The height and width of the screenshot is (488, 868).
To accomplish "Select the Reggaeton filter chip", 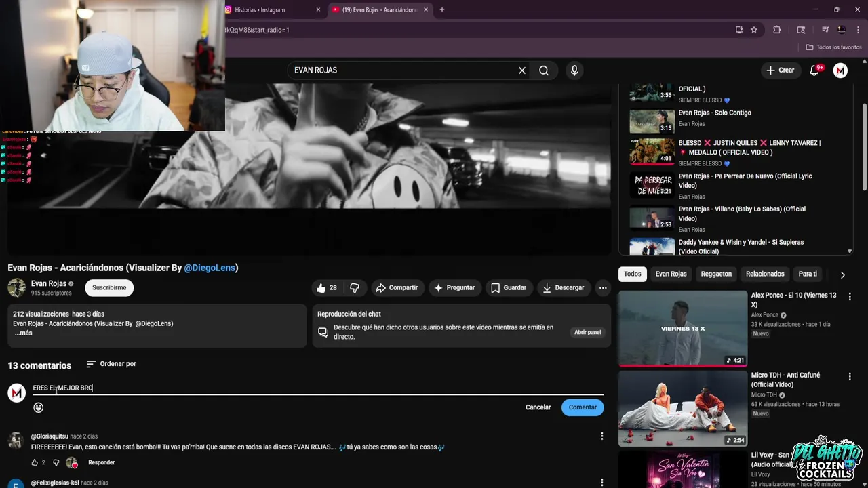I will click(x=716, y=274).
